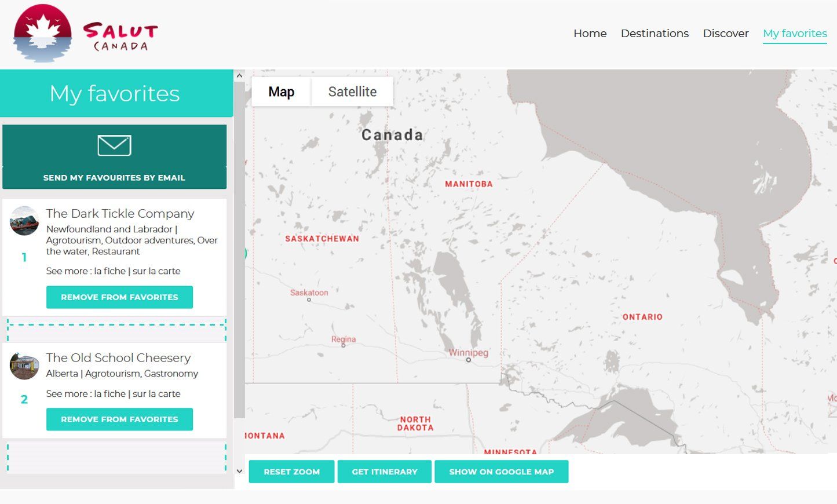
Task: Select My favorites in the navigation
Action: tap(795, 34)
